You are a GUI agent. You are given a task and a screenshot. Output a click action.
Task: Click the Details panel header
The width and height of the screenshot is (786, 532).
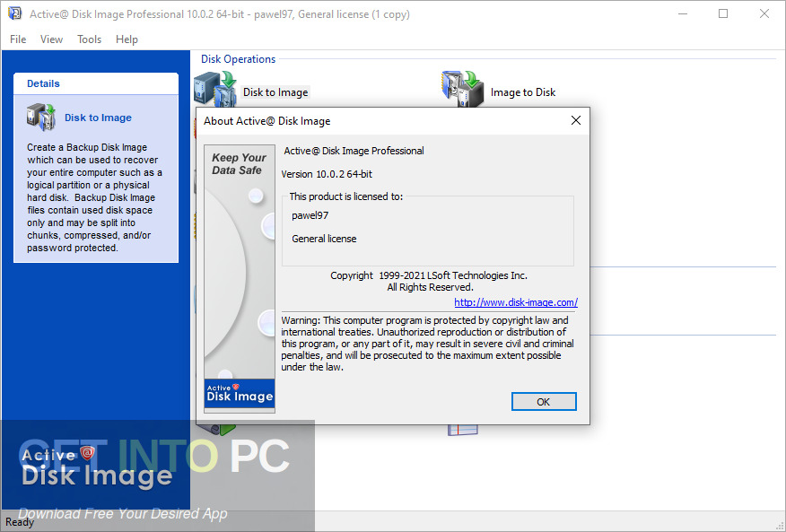[96, 83]
